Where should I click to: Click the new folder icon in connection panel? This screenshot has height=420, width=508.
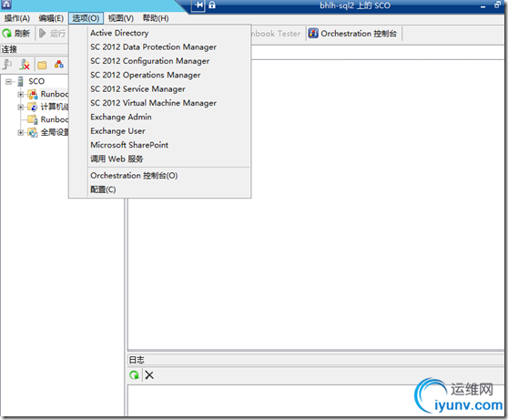pyautogui.click(x=42, y=65)
